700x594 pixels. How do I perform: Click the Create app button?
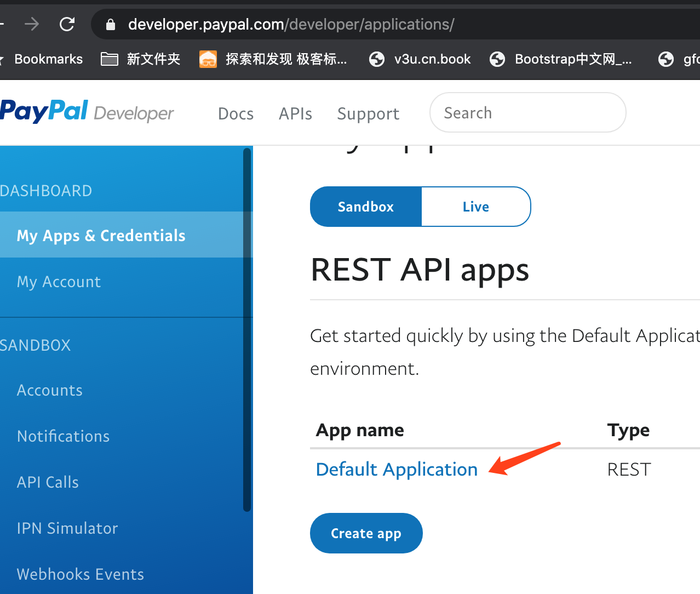[366, 533]
